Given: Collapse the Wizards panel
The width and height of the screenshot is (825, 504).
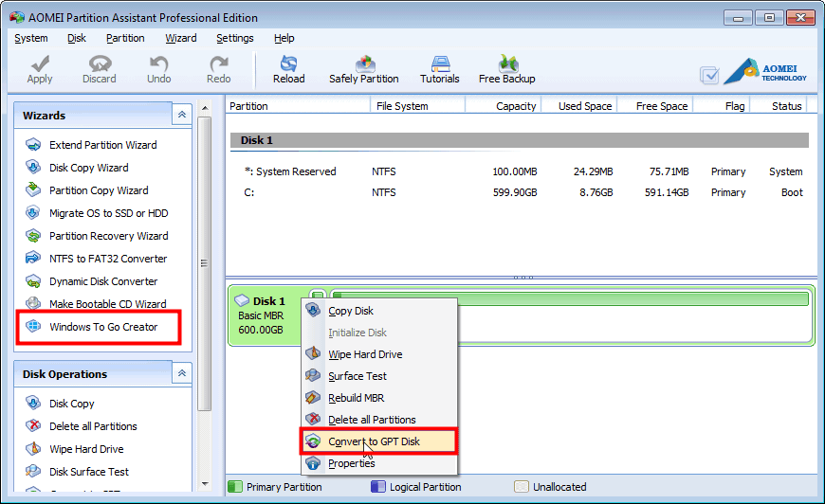Looking at the screenshot, I should 181,115.
